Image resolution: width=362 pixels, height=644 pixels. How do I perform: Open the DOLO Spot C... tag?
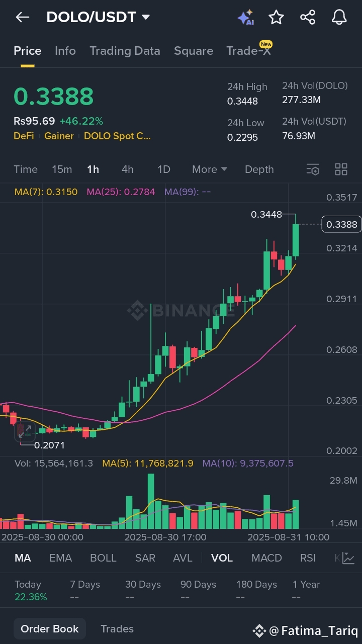(117, 136)
